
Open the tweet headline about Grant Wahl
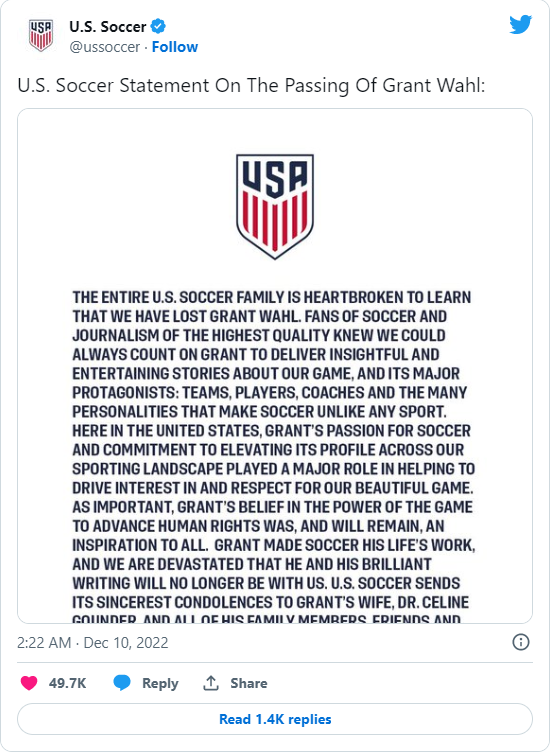pos(251,85)
